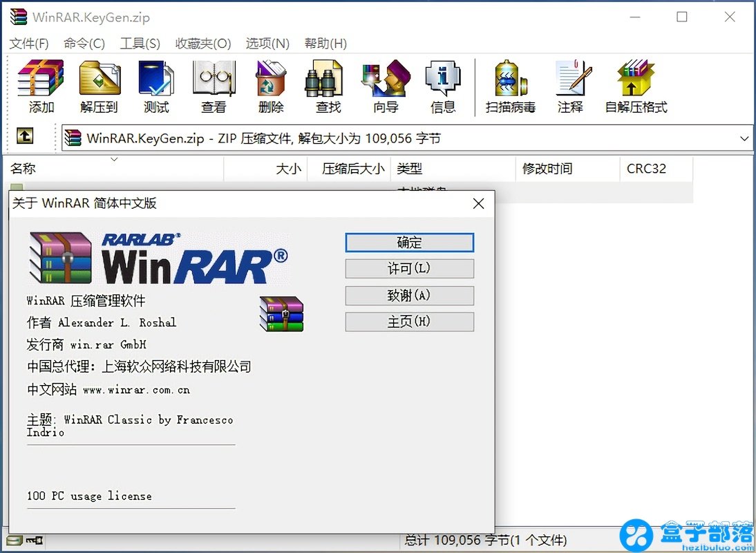Click small WinRAR books icon in About dialog
The width and height of the screenshot is (756, 553).
[281, 314]
